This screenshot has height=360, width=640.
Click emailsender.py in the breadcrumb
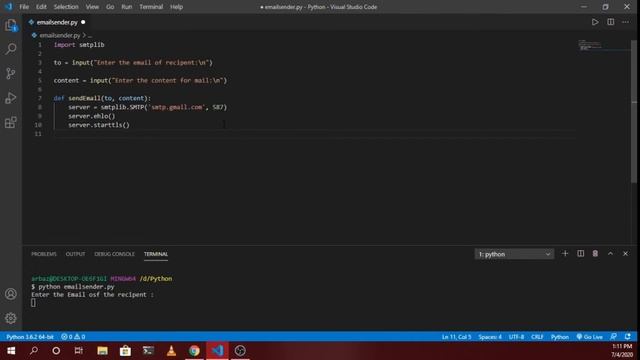click(x=60, y=36)
